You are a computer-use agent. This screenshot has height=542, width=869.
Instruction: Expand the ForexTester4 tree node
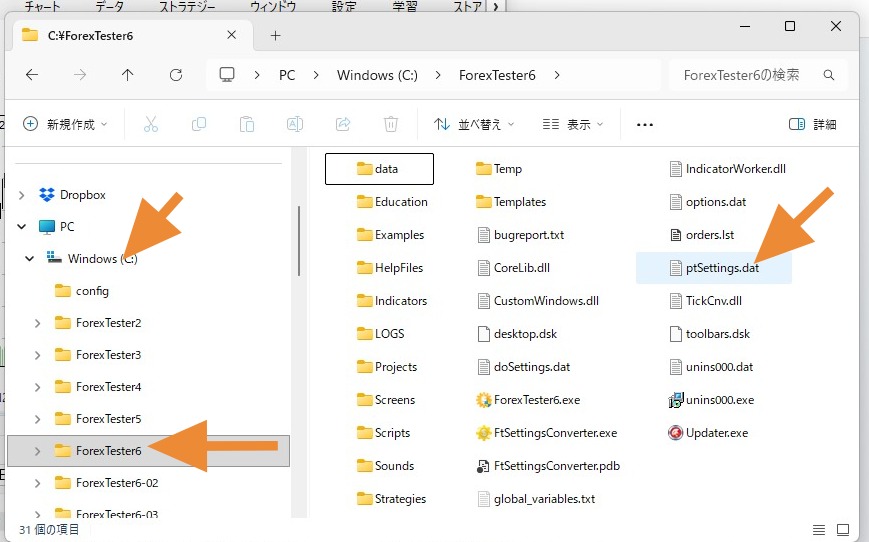pos(37,387)
